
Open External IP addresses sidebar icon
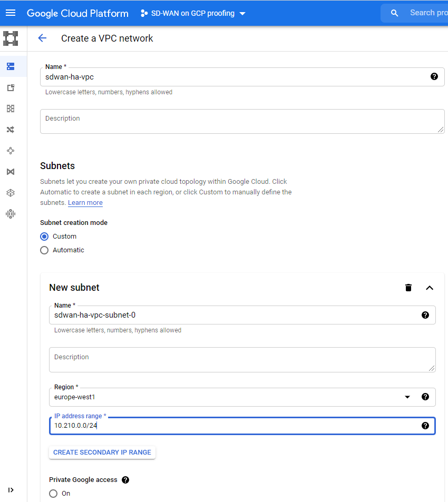(11, 87)
